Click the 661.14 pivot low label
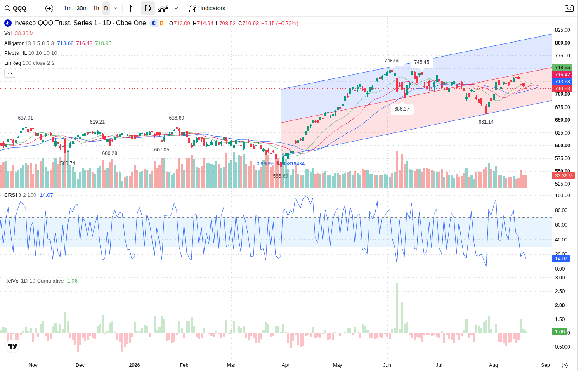The image size is (586, 392). coord(486,122)
